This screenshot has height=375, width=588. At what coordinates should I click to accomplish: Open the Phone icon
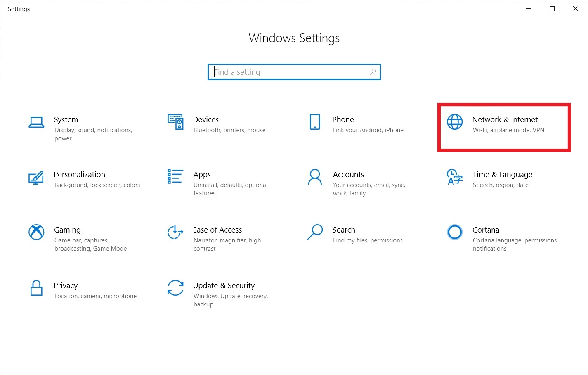[x=315, y=122]
